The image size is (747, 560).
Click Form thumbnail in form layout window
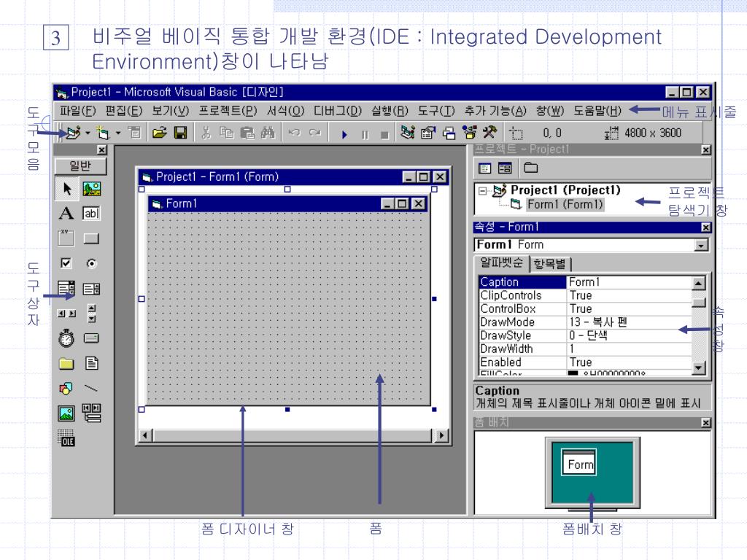tap(578, 462)
